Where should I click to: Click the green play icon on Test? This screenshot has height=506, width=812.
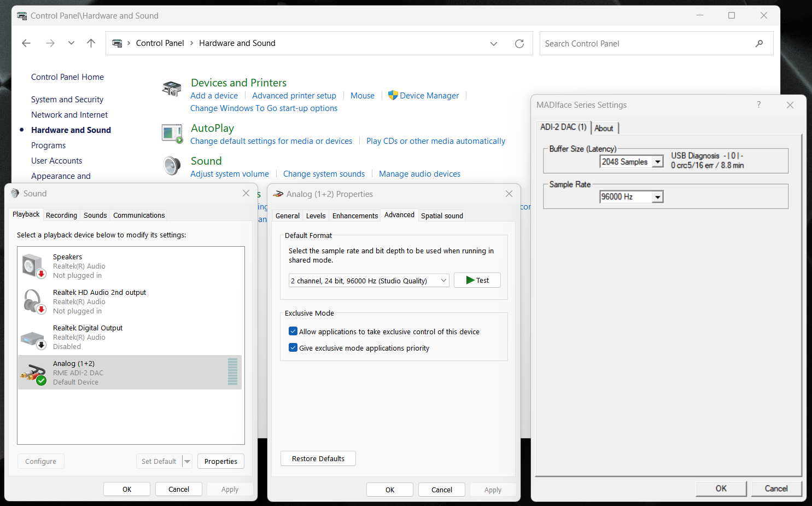click(x=470, y=280)
